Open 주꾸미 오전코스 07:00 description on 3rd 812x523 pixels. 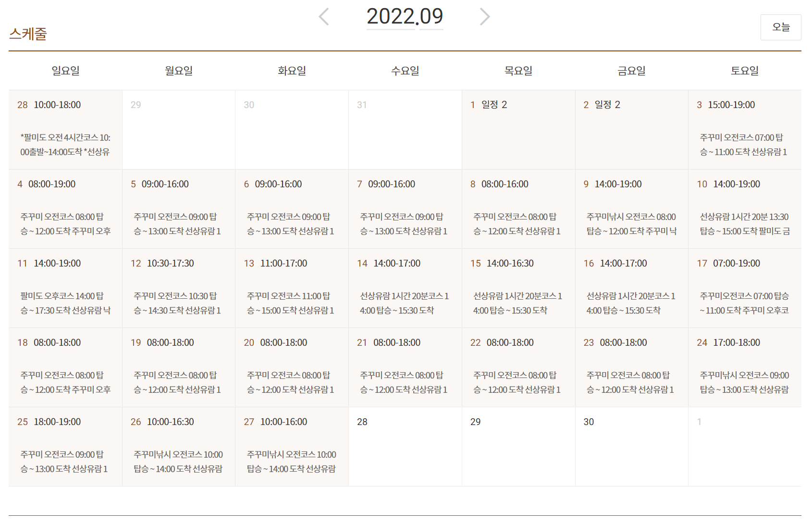pos(743,145)
